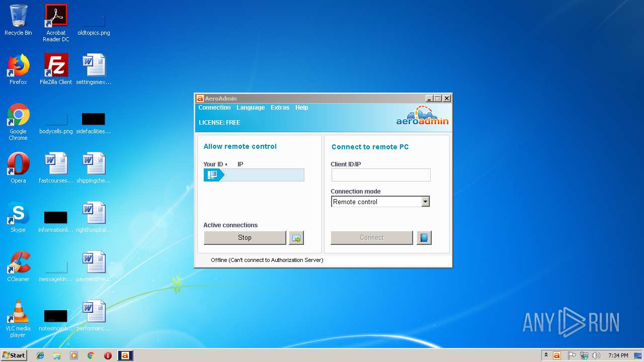This screenshot has height=362, width=644.
Task: Click the Connect button
Action: tap(372, 238)
